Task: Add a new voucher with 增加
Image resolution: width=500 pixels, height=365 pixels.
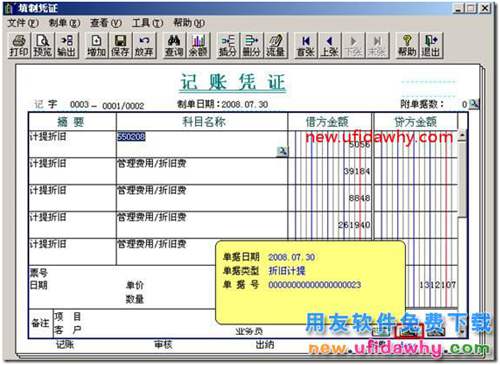Action: 97,46
